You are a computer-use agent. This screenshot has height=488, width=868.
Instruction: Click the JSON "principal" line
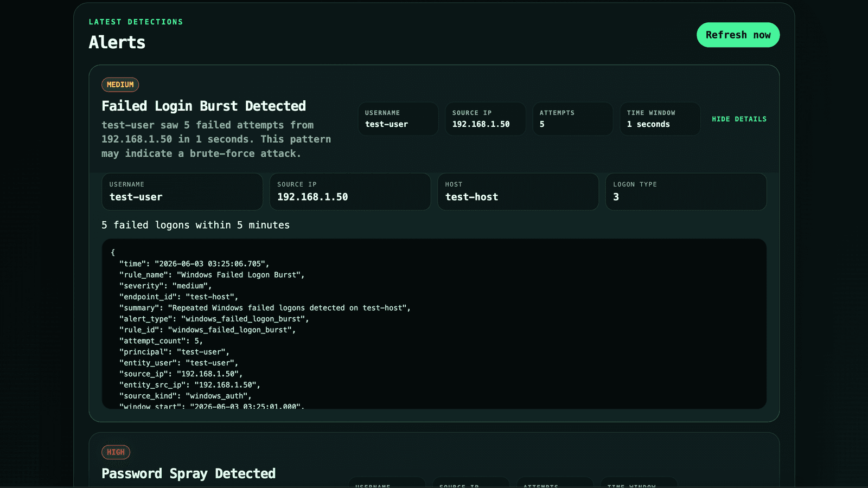coord(174,352)
